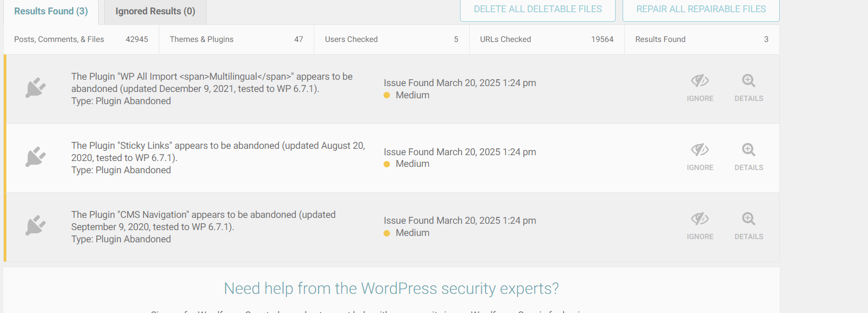This screenshot has width=868, height=313.
Task: Click the plug icon for WP All Import Multilingual
Action: point(36,88)
